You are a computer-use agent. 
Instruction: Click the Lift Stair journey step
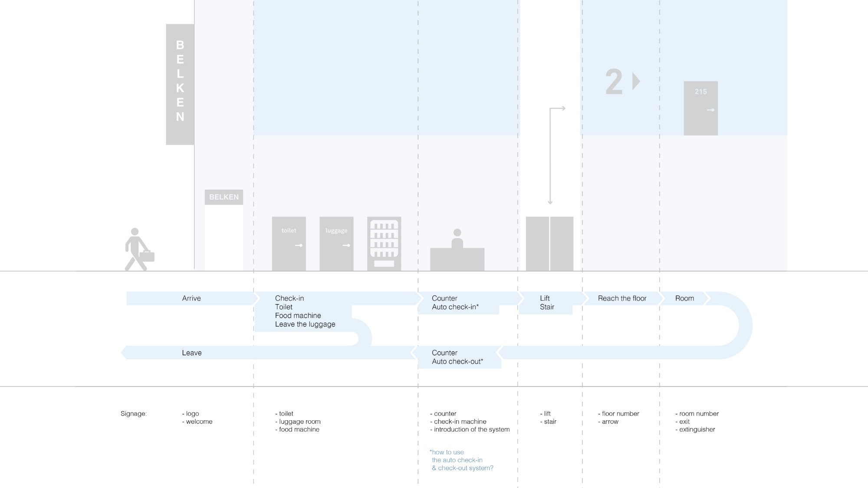[x=546, y=303]
